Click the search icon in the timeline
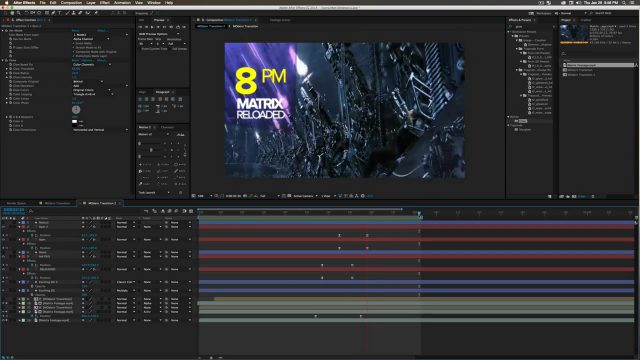 pos(31,211)
